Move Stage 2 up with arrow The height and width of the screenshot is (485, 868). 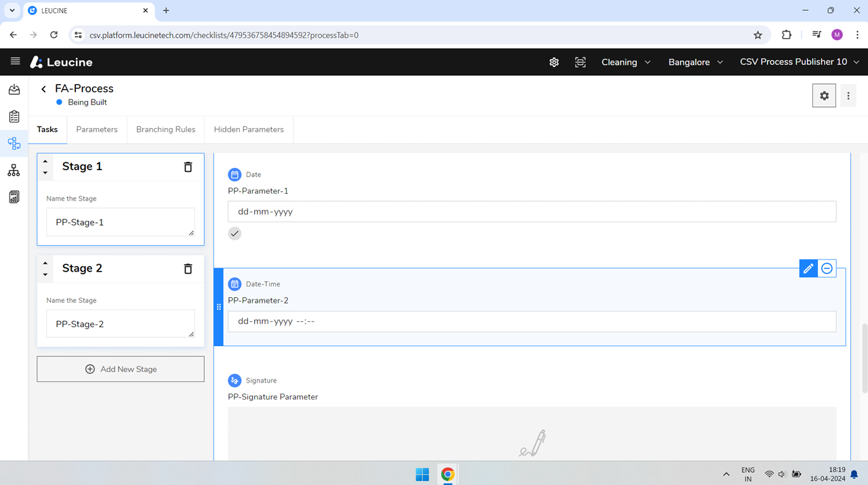[x=45, y=263]
